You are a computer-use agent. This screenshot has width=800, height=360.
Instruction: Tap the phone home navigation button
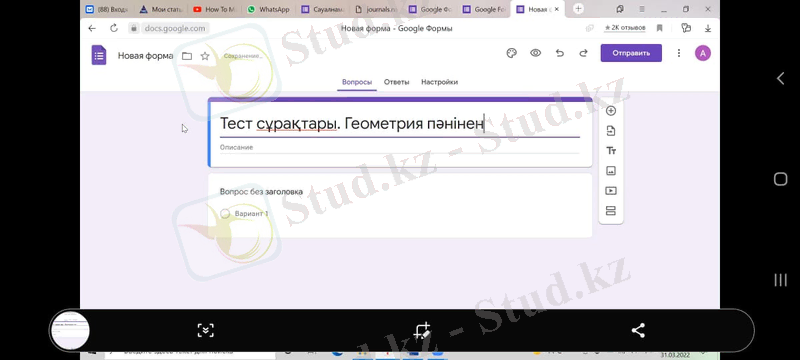coord(780,179)
